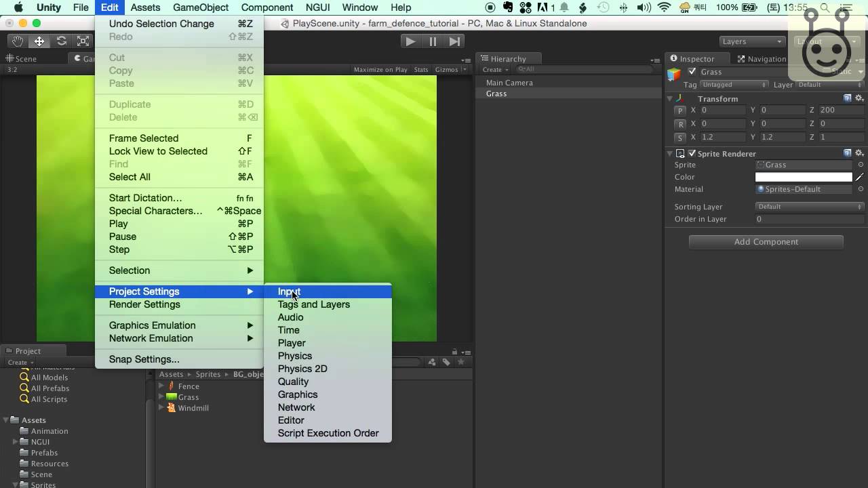Select Main Camera in Hierarchy

point(509,83)
